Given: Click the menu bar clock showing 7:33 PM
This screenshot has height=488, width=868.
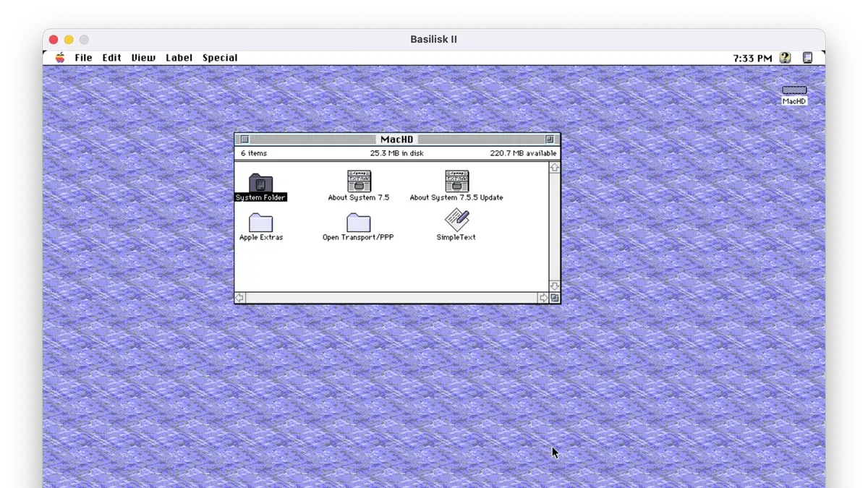Looking at the screenshot, I should point(752,58).
